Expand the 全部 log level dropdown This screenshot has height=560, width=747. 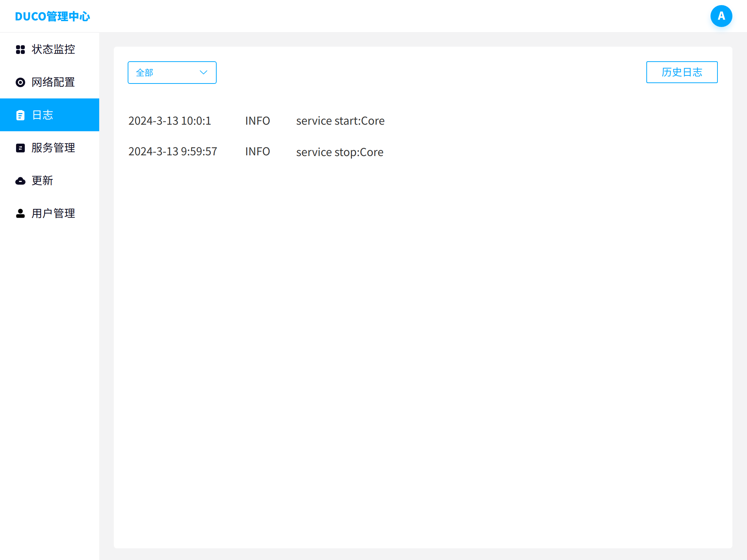[x=172, y=73]
